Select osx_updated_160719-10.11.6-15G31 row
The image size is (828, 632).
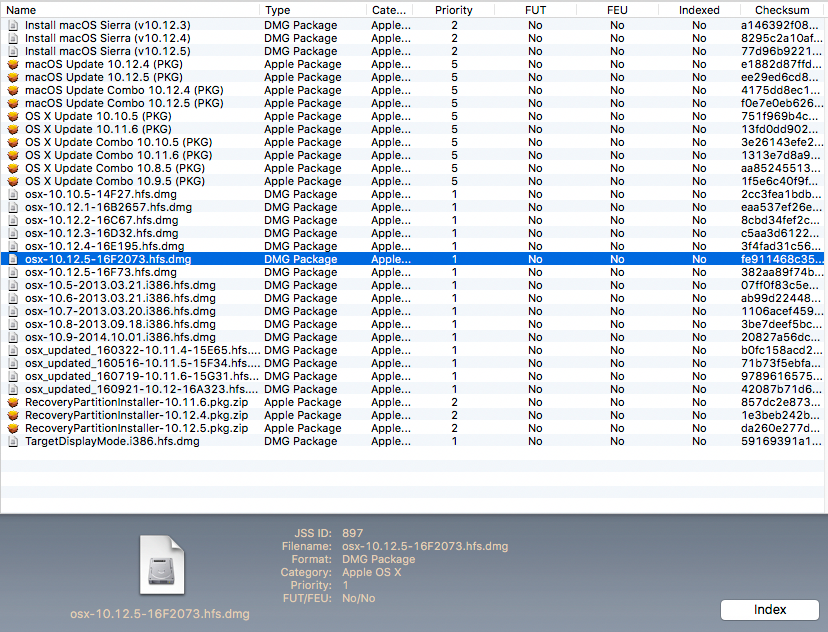tap(412, 376)
